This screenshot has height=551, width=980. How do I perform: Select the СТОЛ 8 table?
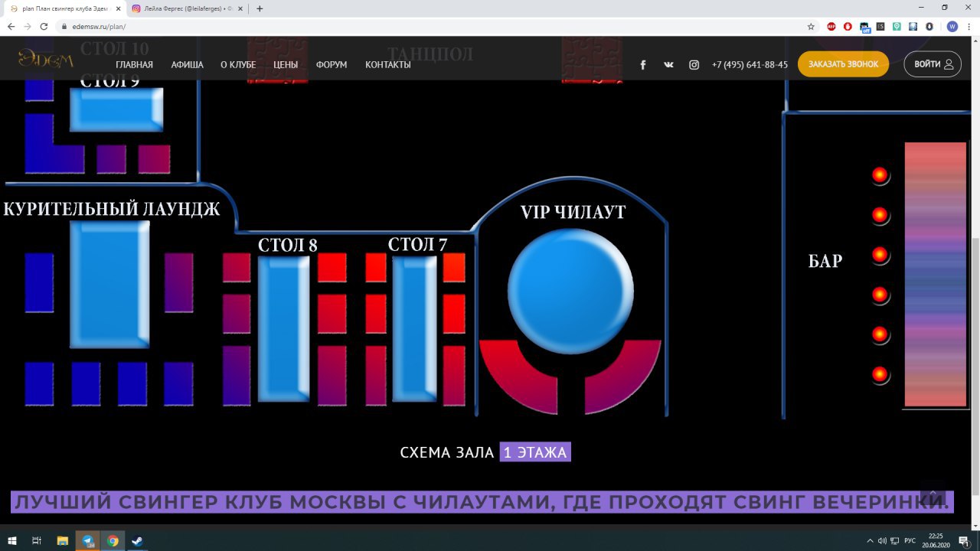pos(283,329)
